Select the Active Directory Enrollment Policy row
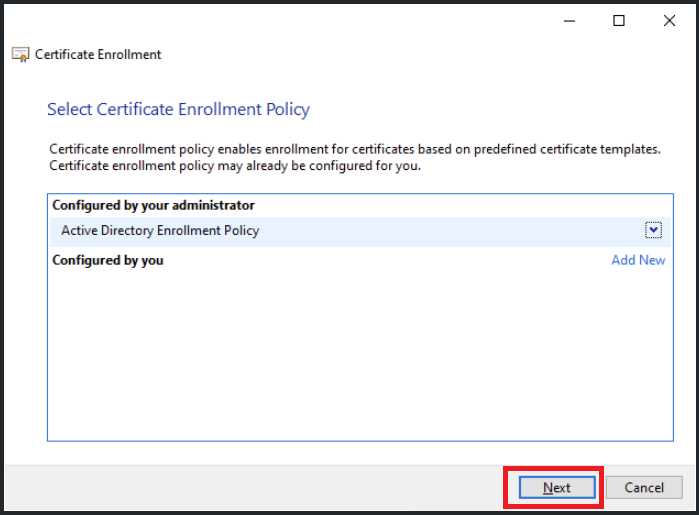 [360, 231]
